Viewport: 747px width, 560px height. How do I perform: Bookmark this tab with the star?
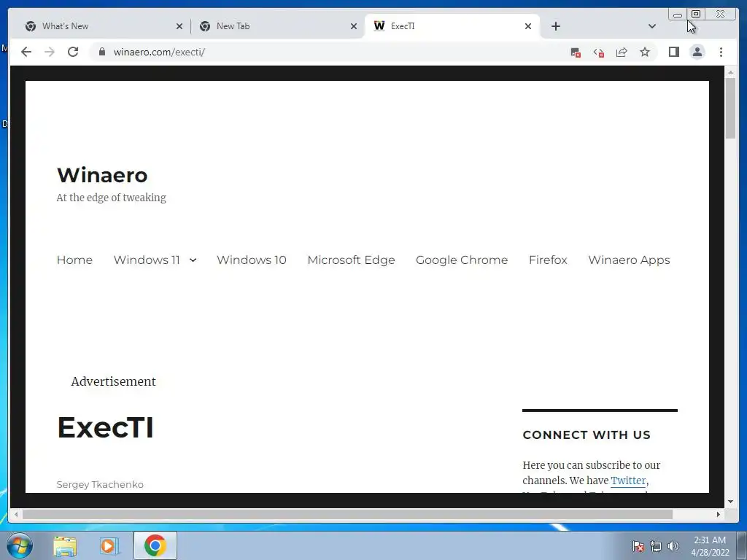[x=645, y=52]
